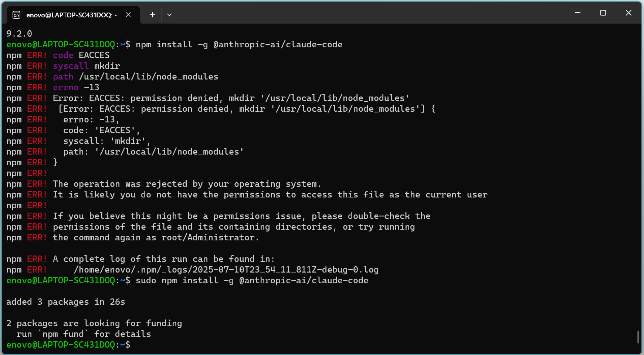
Task: Click the debug-0.log file path
Action: pos(226,270)
